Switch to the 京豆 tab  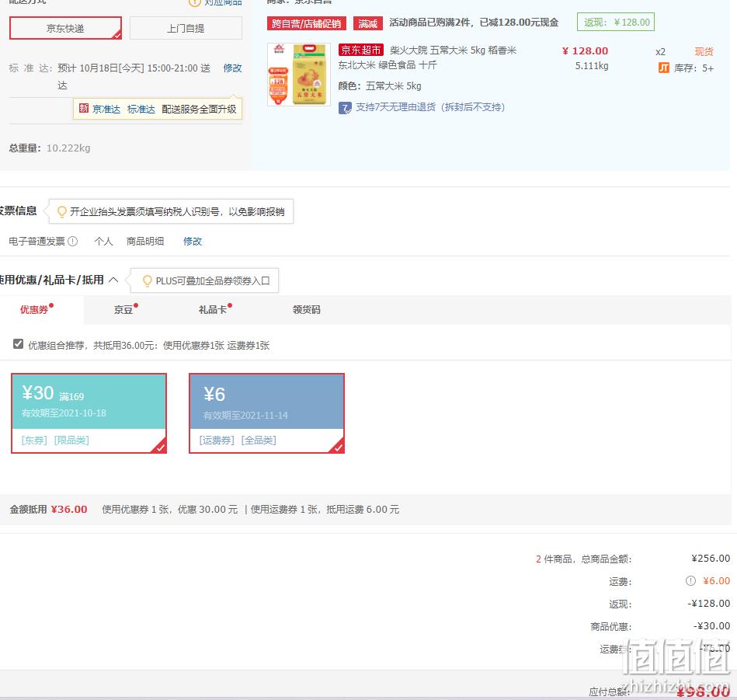tap(123, 309)
